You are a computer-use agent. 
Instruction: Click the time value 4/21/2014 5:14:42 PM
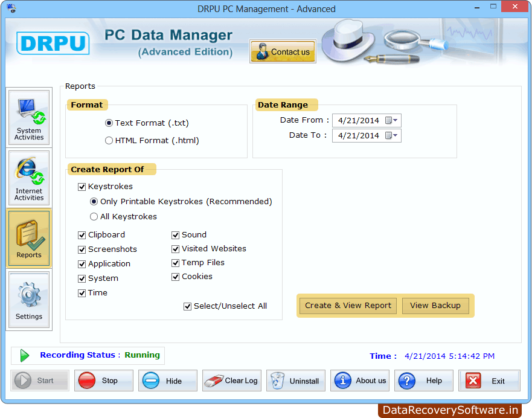(449, 356)
